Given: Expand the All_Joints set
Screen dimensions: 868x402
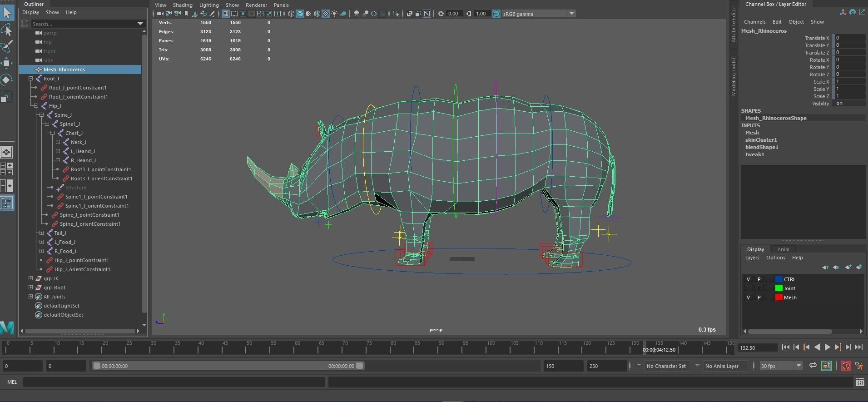Looking at the screenshot, I should click(31, 297).
